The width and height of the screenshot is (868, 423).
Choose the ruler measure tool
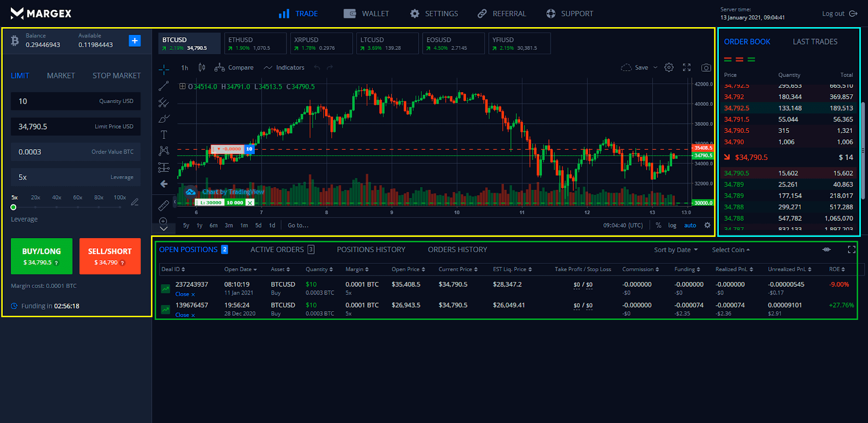pyautogui.click(x=163, y=206)
